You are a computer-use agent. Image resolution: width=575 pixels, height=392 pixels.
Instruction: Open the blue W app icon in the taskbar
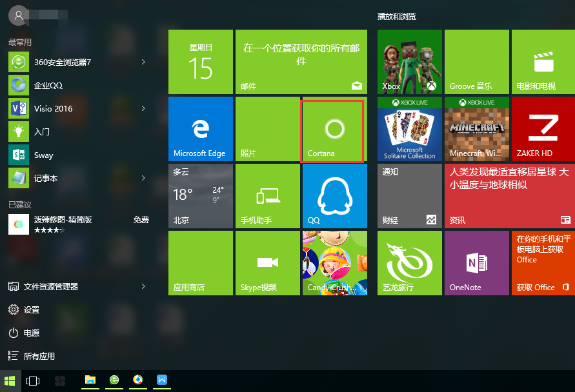[162, 380]
